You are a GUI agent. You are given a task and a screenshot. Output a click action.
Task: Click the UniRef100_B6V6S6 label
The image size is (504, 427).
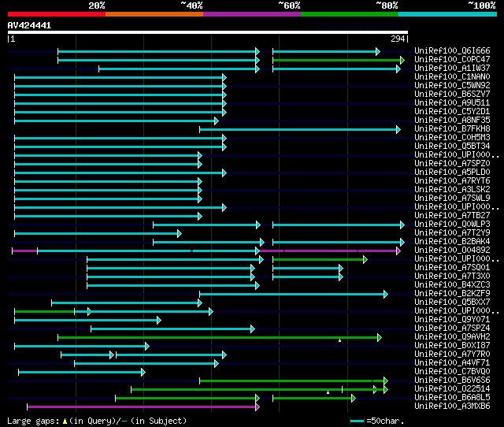tap(452, 381)
